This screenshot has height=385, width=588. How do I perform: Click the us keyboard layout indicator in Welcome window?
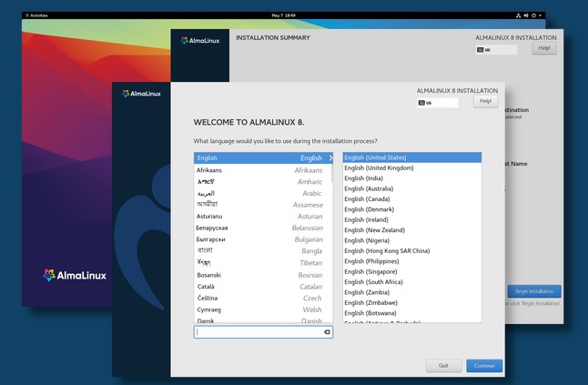point(438,103)
